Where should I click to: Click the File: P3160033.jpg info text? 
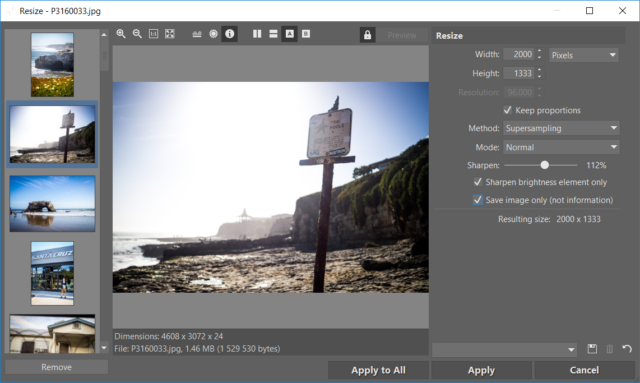(x=197, y=349)
